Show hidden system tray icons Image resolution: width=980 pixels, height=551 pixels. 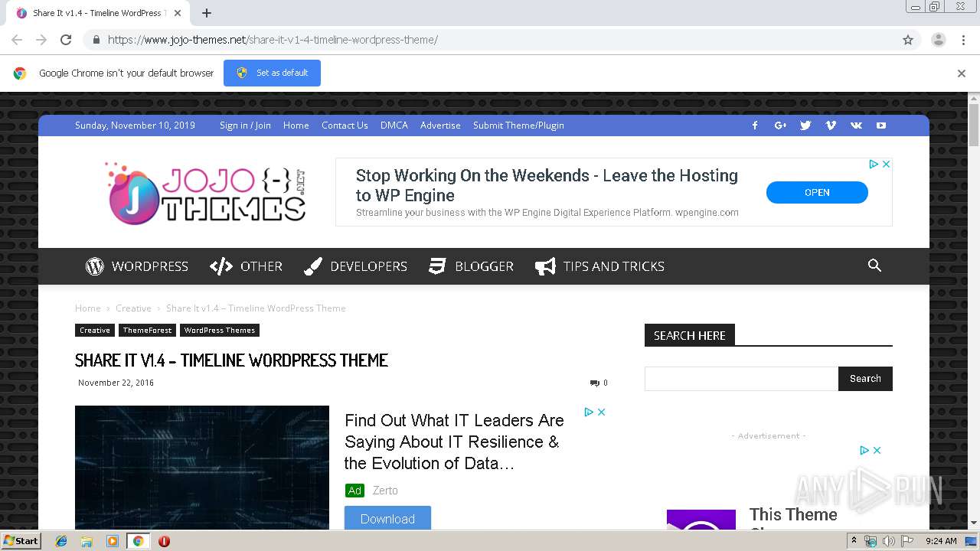[854, 541]
